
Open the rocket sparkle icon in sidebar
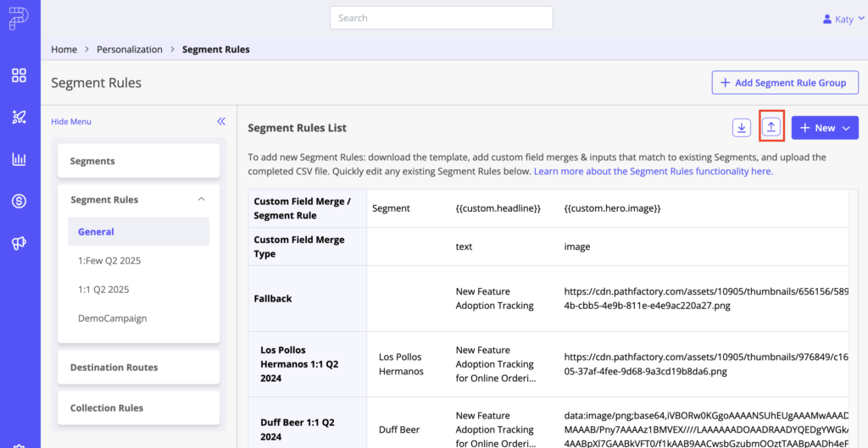coord(19,117)
